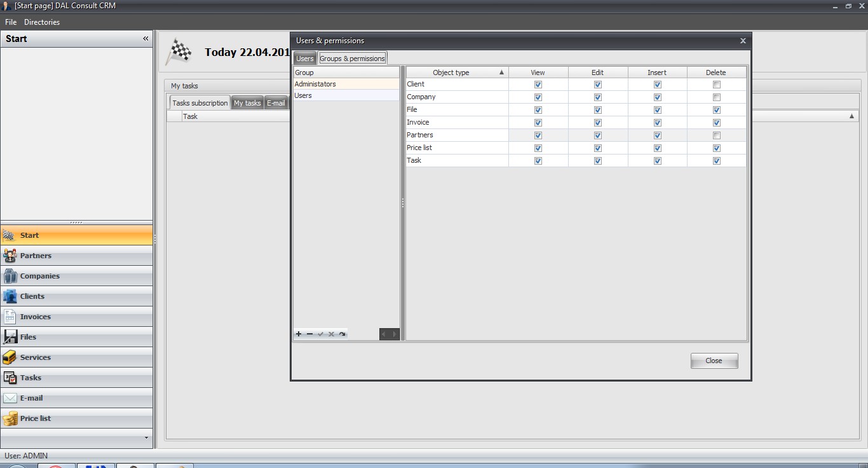Open the File menu
This screenshot has height=468, width=868.
pyautogui.click(x=11, y=22)
